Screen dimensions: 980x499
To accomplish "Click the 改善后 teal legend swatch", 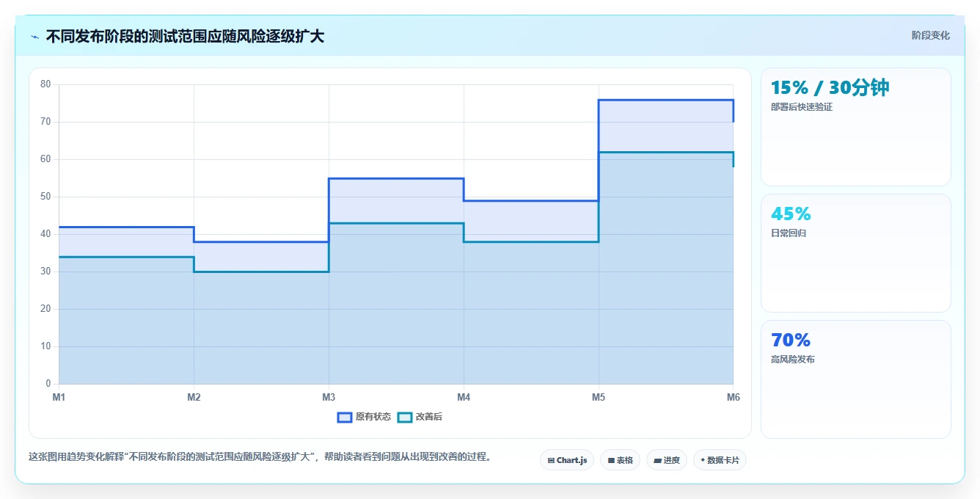I will [405, 417].
